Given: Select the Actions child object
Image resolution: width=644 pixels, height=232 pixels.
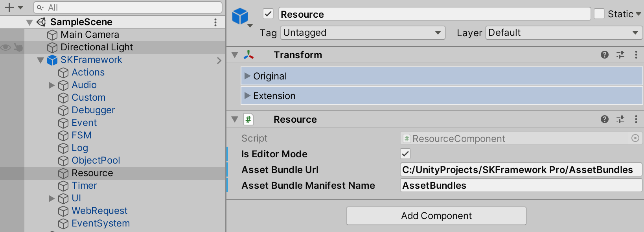Looking at the screenshot, I should [x=88, y=72].
